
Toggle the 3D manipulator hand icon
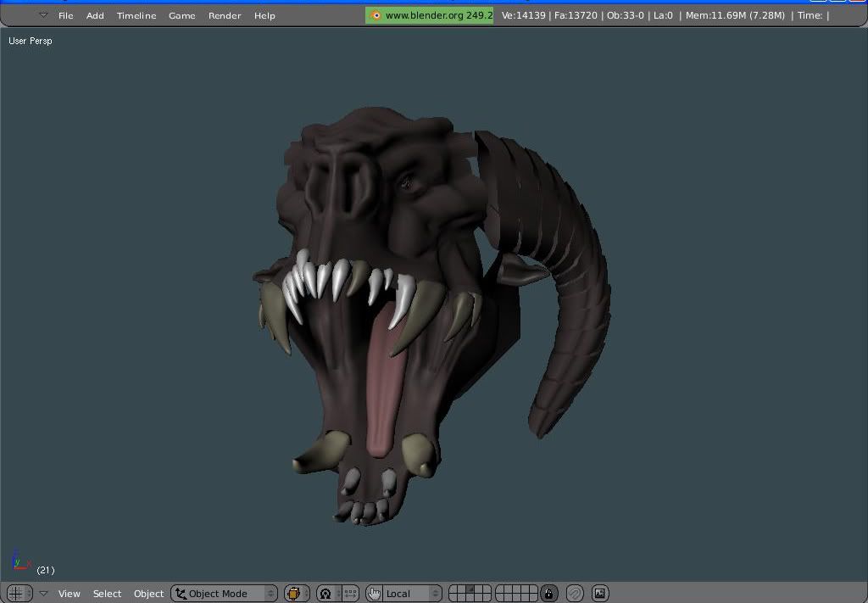tap(374, 594)
